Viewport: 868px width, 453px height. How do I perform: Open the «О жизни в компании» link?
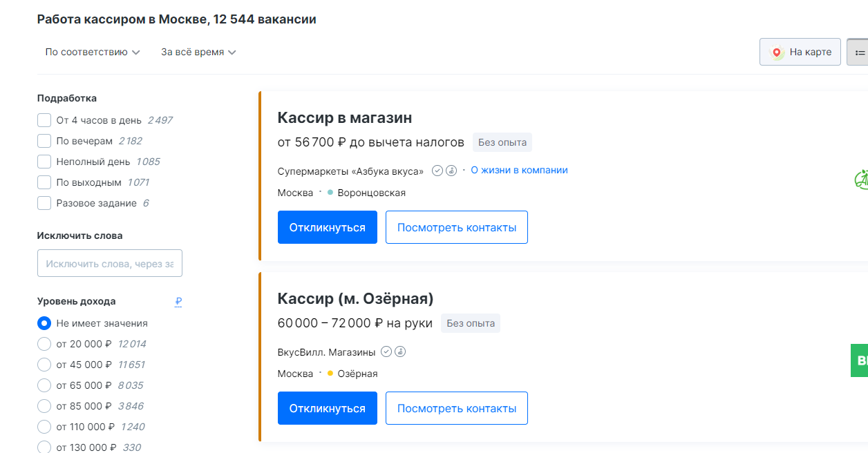point(519,170)
